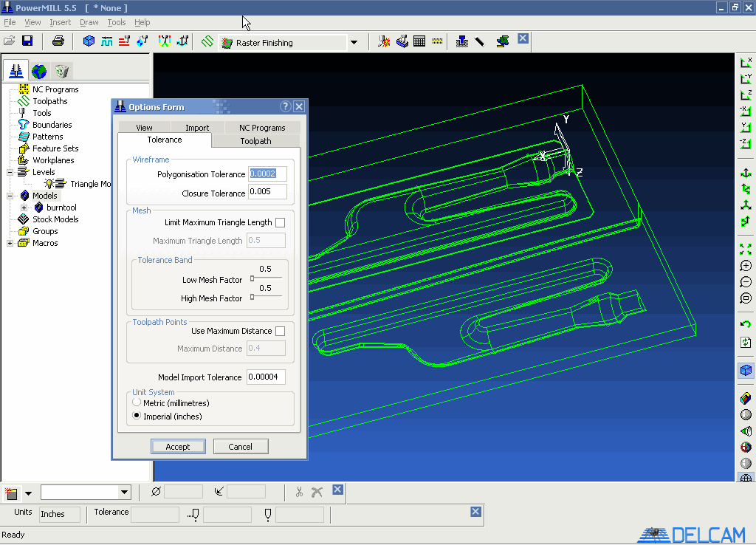Enable Use Maximum Distance checkbox
Image resolution: width=756 pixels, height=545 pixels.
tap(280, 332)
